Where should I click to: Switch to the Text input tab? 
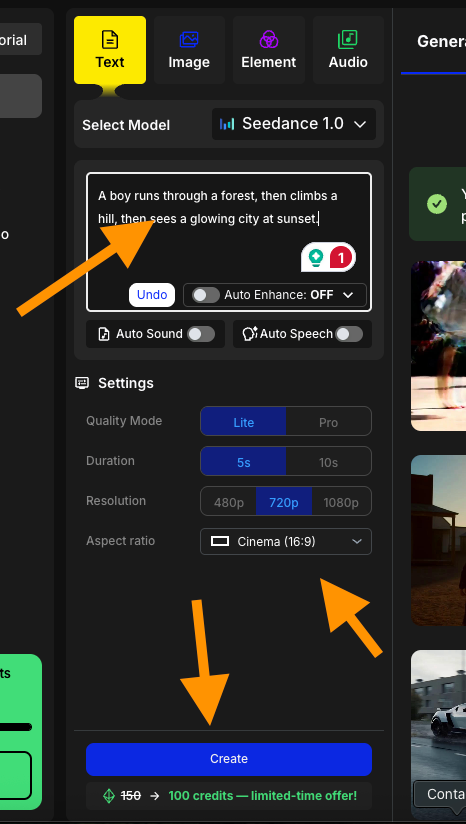pos(110,50)
